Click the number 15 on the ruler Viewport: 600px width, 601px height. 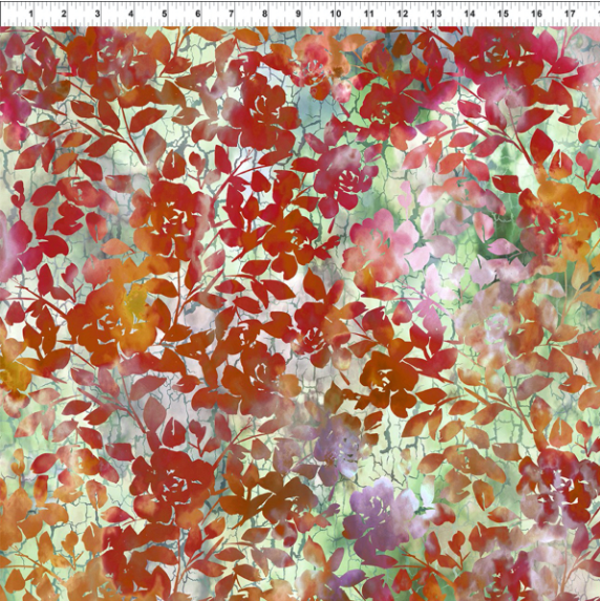pos(503,14)
